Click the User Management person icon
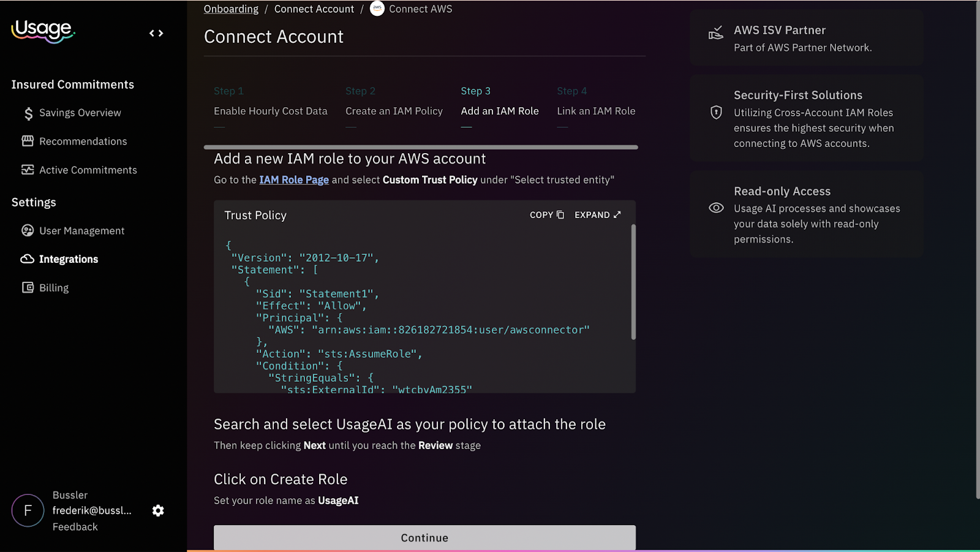 tap(28, 230)
